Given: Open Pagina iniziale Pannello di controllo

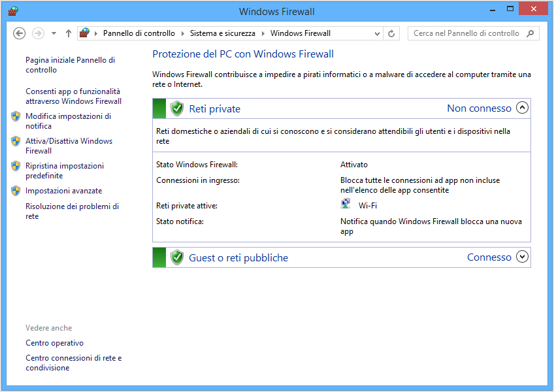Looking at the screenshot, I should [x=71, y=65].
